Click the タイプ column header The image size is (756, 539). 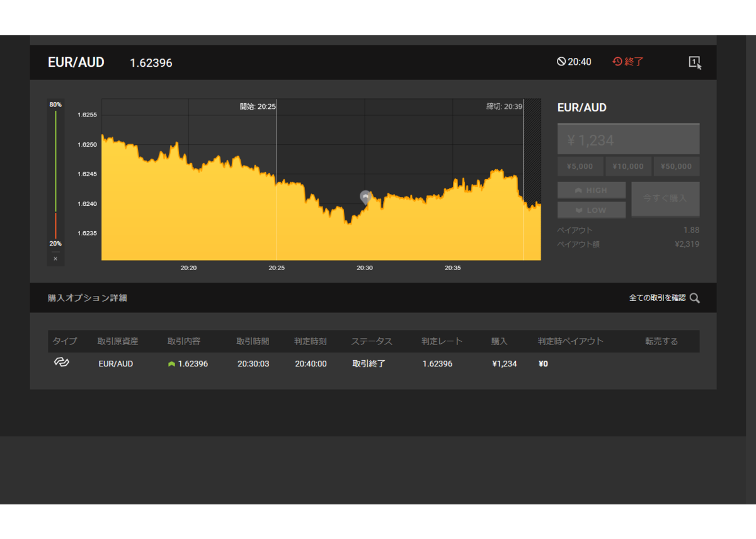click(65, 341)
